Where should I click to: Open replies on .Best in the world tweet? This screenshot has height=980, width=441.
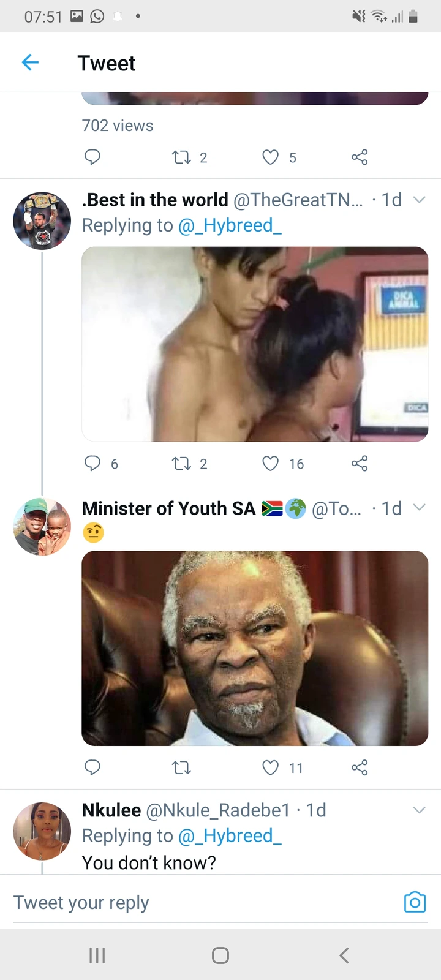pos(92,463)
